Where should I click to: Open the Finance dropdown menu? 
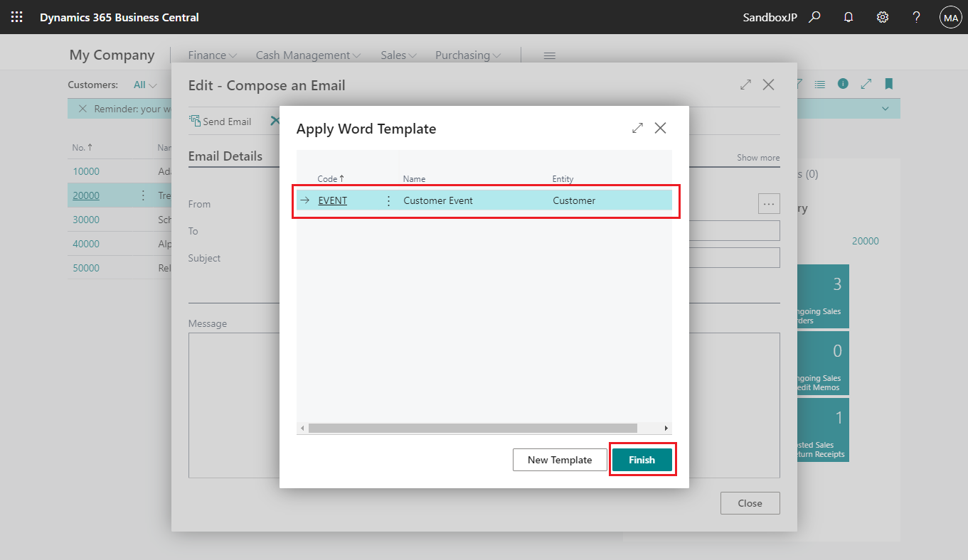(211, 55)
